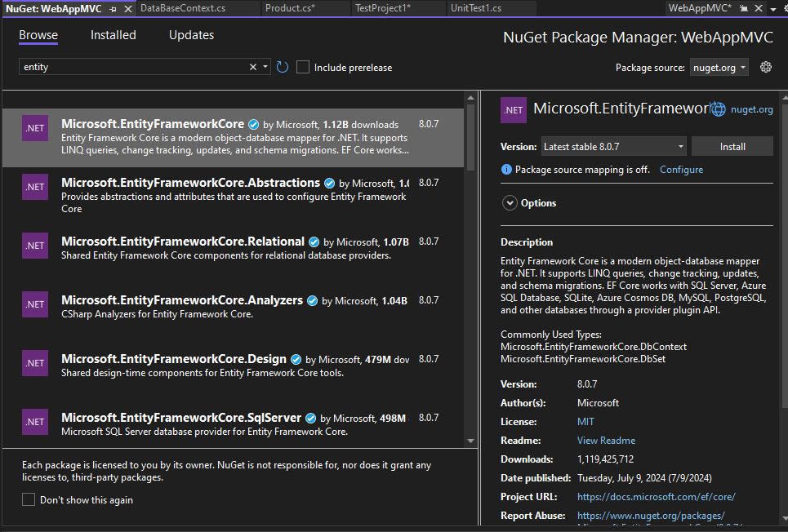
Task: Click the EntityFrameworkCore.SqlServer .NET icon
Action: click(35, 422)
